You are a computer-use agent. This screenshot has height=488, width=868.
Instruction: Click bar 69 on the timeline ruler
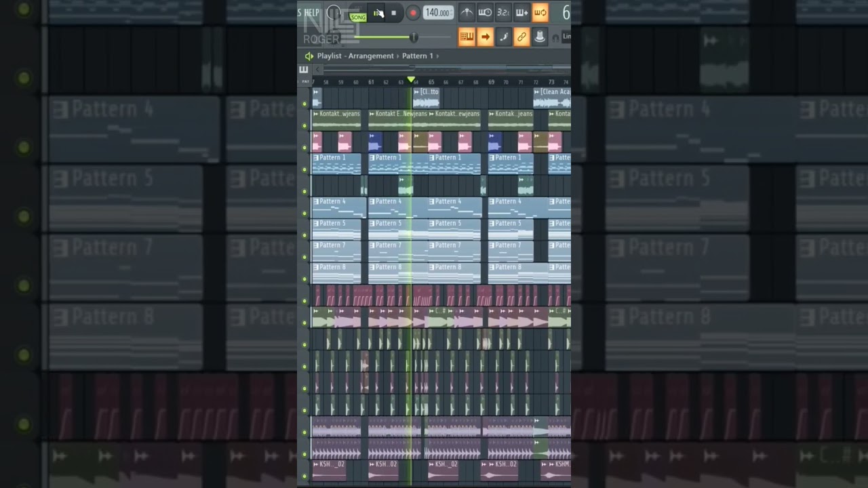(x=491, y=82)
